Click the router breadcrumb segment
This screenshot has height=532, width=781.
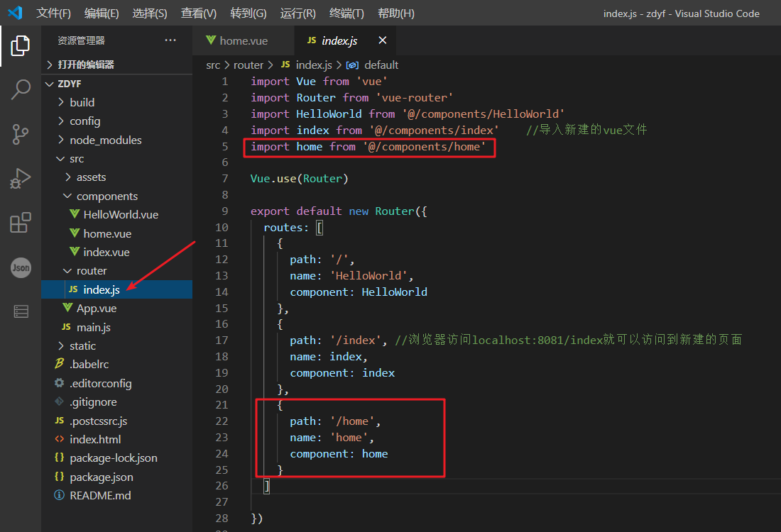[248, 65]
